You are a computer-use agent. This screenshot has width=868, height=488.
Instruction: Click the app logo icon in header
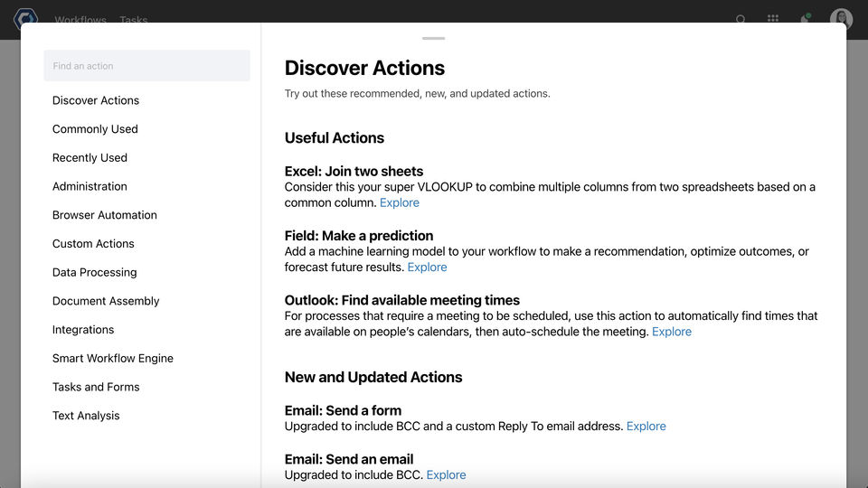[25, 17]
